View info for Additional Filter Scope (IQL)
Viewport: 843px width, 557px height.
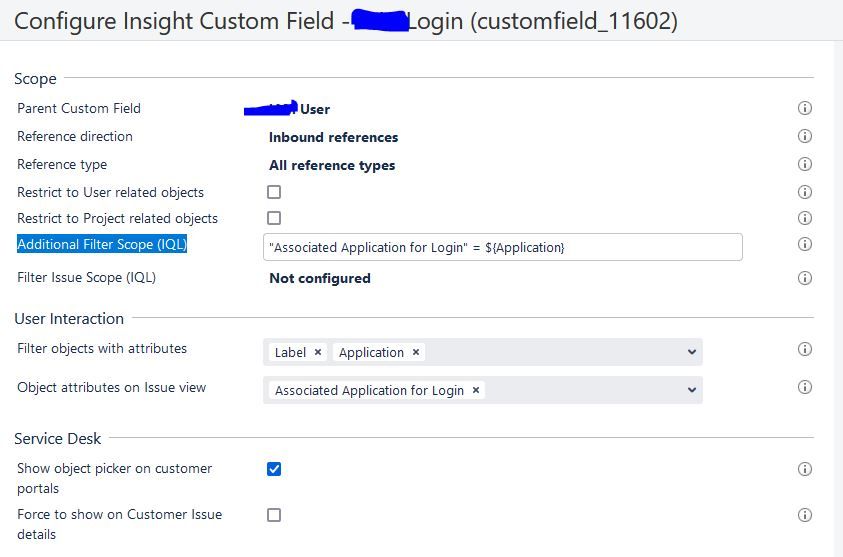(804, 244)
